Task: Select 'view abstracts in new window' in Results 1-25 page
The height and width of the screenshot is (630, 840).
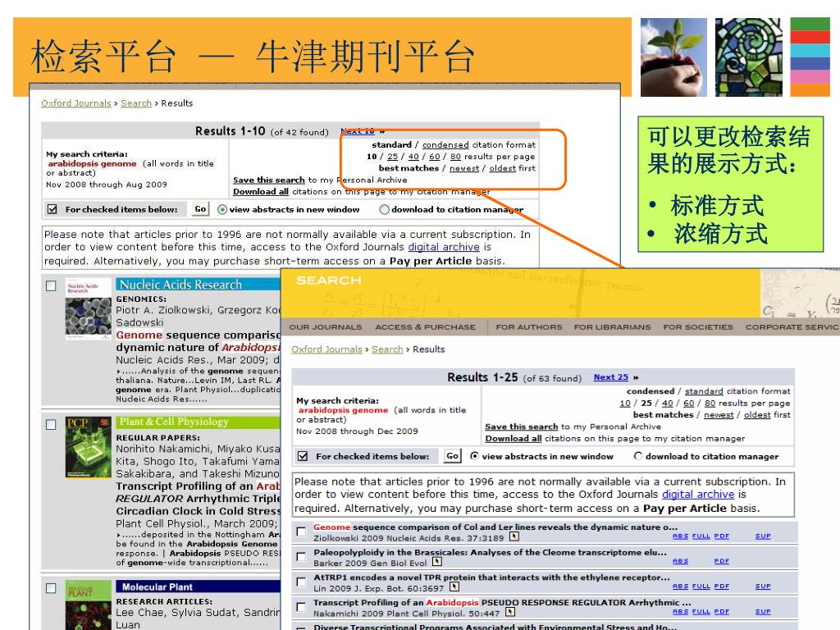Action: point(474,456)
